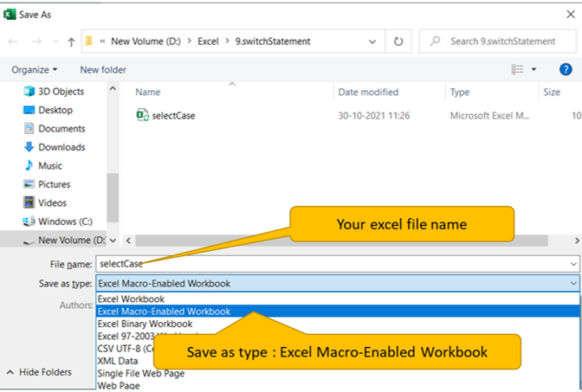Go up one folder level
The height and width of the screenshot is (392, 582).
point(71,42)
